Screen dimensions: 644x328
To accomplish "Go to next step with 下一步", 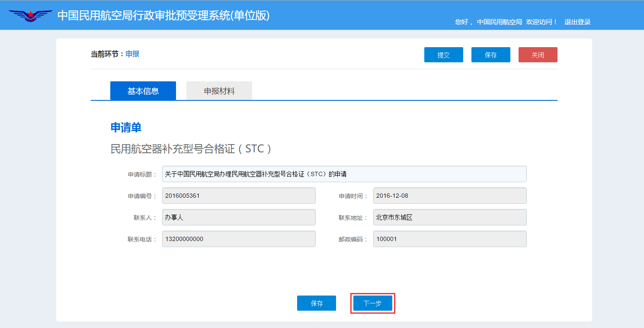I will (x=373, y=303).
